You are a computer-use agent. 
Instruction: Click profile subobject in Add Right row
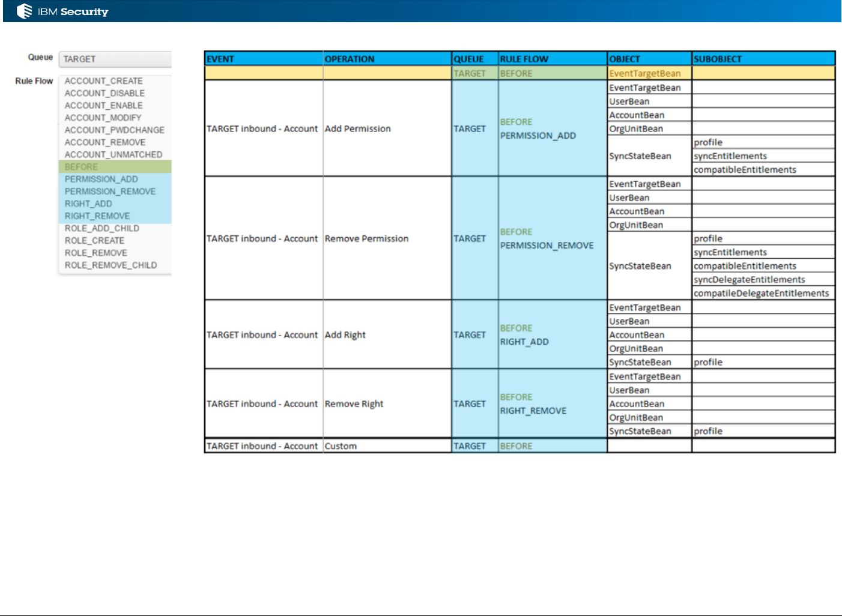(x=763, y=362)
